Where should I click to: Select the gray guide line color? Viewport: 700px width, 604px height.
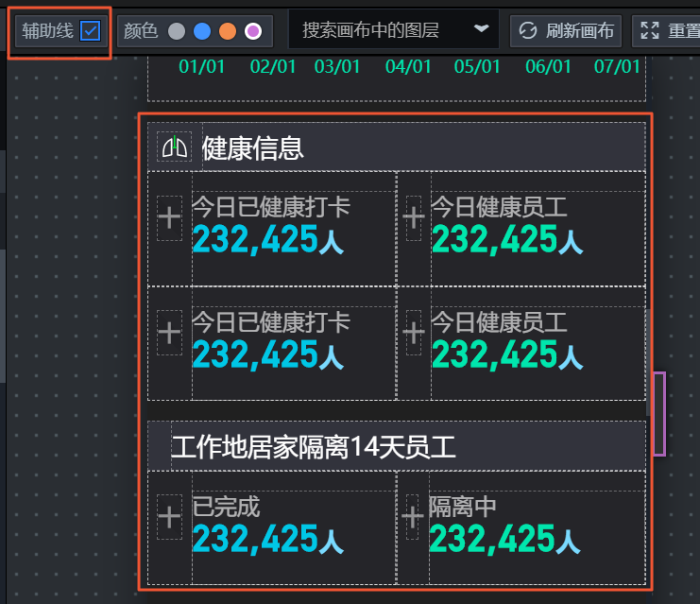click(x=177, y=31)
